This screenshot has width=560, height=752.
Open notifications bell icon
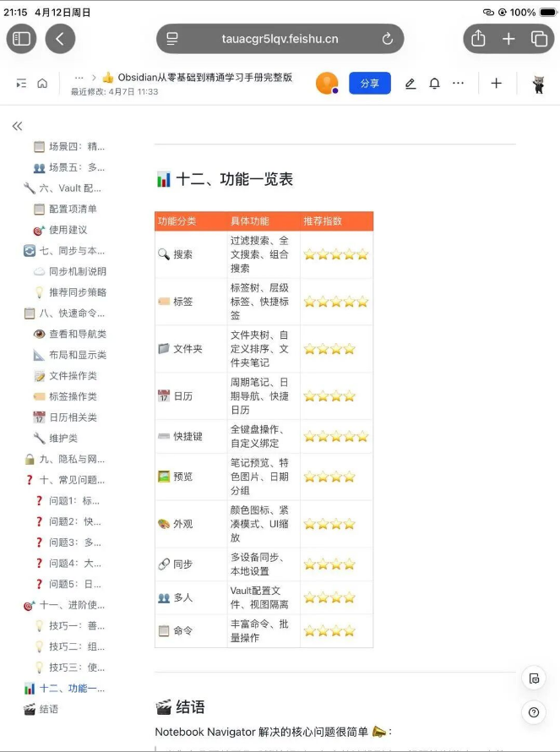coord(434,84)
